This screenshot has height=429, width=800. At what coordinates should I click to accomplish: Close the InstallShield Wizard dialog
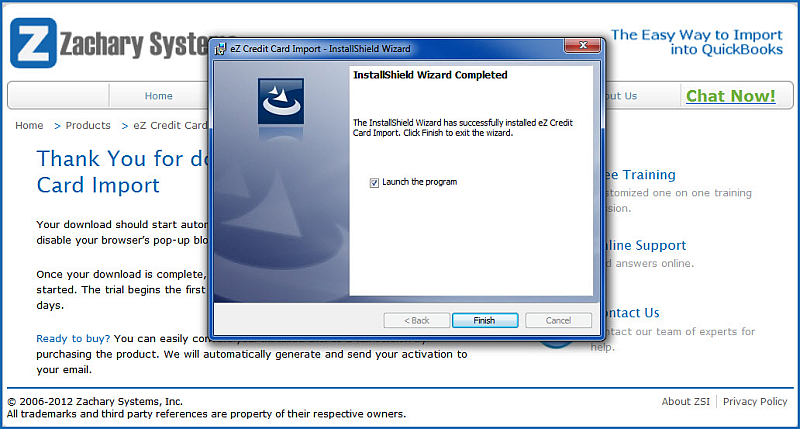pyautogui.click(x=583, y=45)
